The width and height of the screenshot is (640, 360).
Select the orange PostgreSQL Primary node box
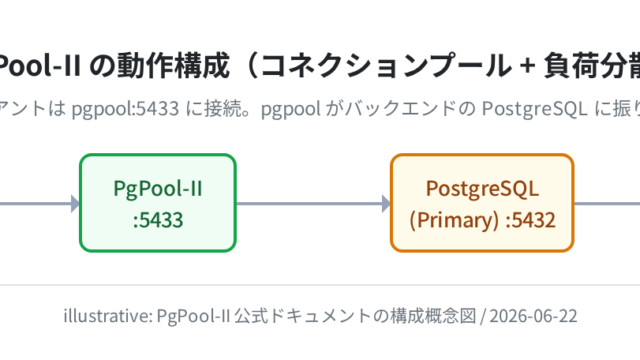tap(482, 203)
